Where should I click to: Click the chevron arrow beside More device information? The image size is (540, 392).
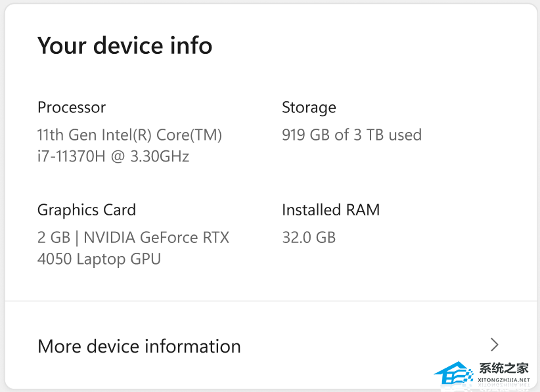pyautogui.click(x=495, y=345)
